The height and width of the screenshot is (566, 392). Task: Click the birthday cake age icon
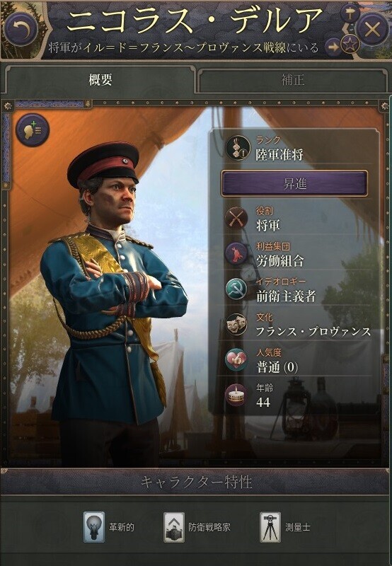[x=236, y=395]
